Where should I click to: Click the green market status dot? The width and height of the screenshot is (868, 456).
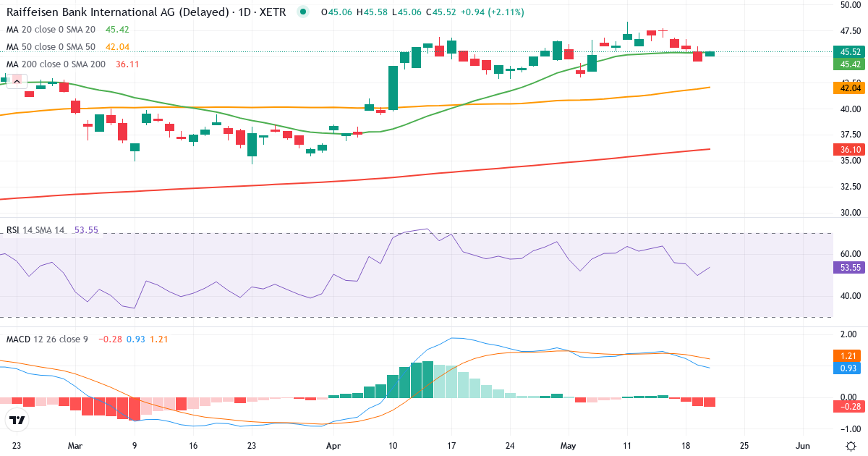pyautogui.click(x=302, y=12)
